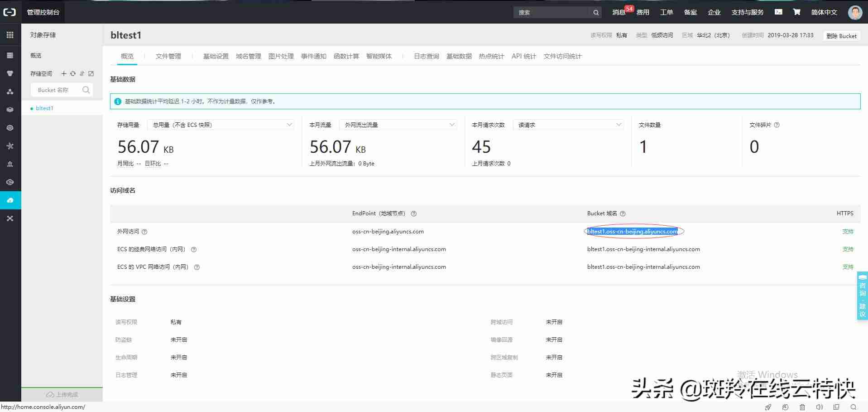Open the 备案 link in top bar
The width and height of the screenshot is (868, 412).
pyautogui.click(x=691, y=12)
